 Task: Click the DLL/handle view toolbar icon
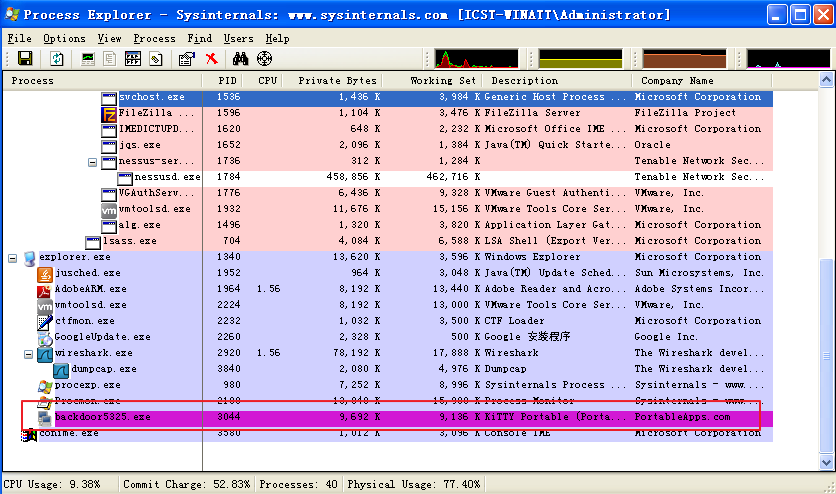point(156,59)
